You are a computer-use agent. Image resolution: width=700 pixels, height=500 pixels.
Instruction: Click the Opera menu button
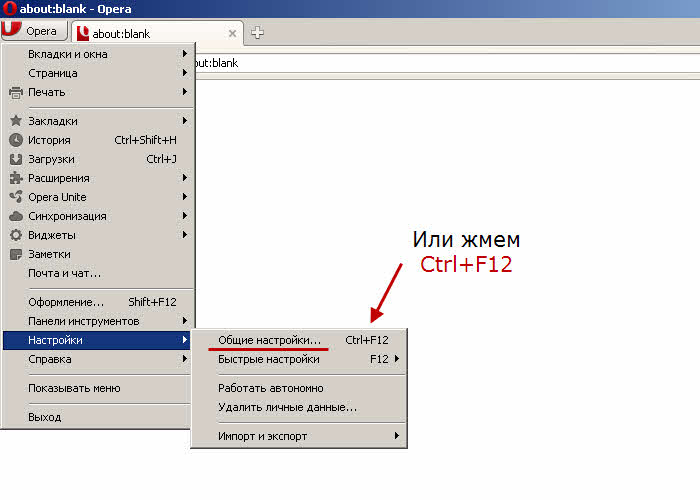pos(33,32)
